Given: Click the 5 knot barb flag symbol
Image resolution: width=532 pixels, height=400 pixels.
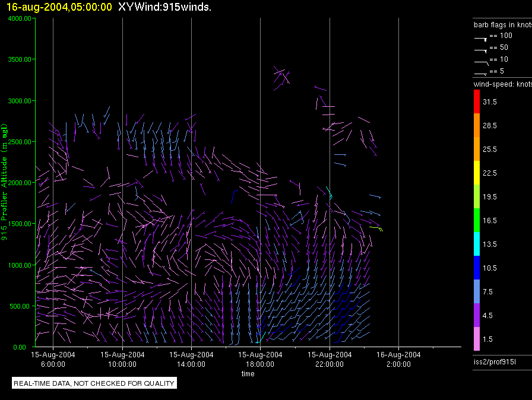Looking at the screenshot, I should (480, 74).
